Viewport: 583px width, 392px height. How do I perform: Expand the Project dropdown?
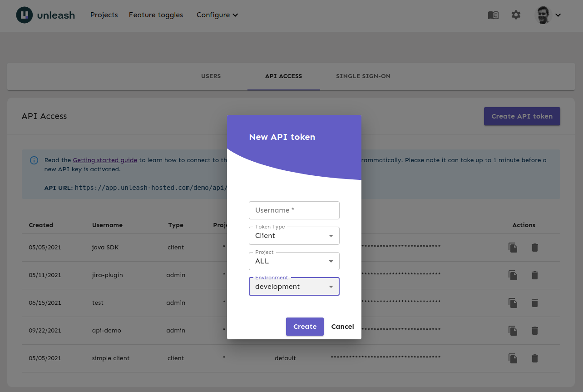[294, 261]
